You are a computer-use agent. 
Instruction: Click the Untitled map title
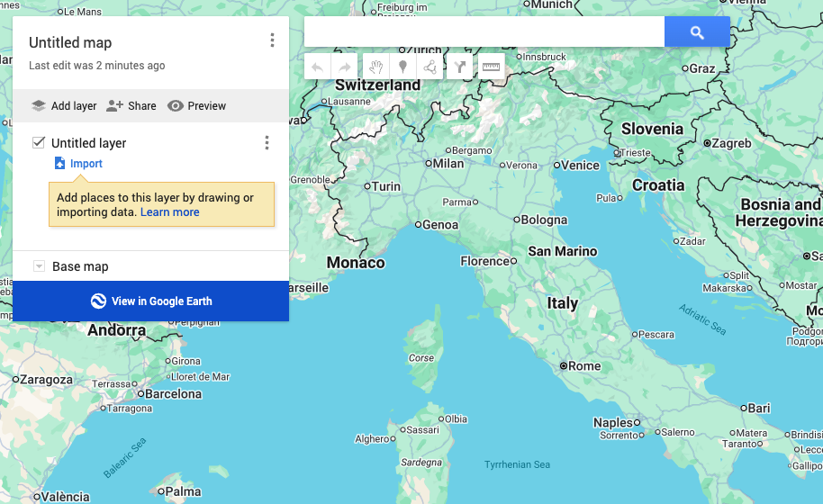(70, 42)
